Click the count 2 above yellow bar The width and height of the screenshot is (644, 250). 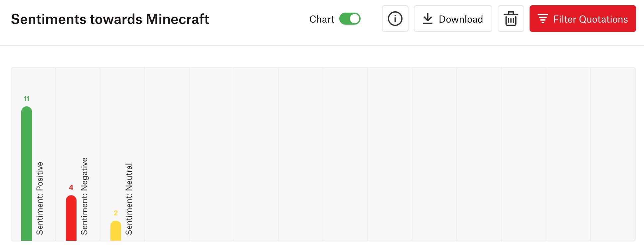[x=116, y=213]
